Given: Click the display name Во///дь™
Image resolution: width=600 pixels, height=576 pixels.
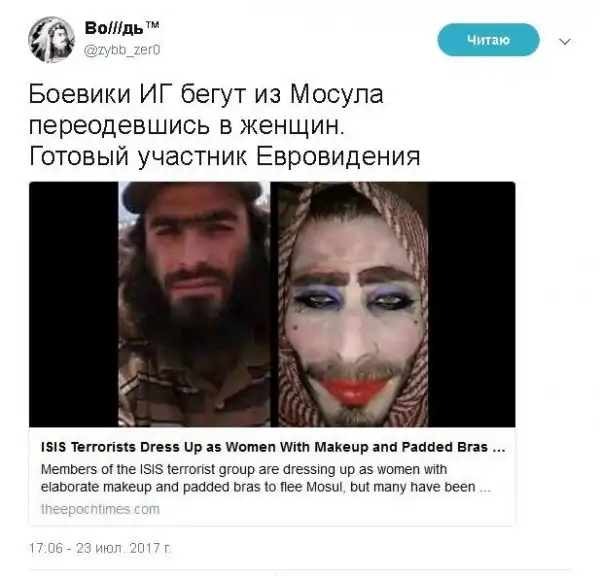Looking at the screenshot, I should pyautogui.click(x=122, y=28).
